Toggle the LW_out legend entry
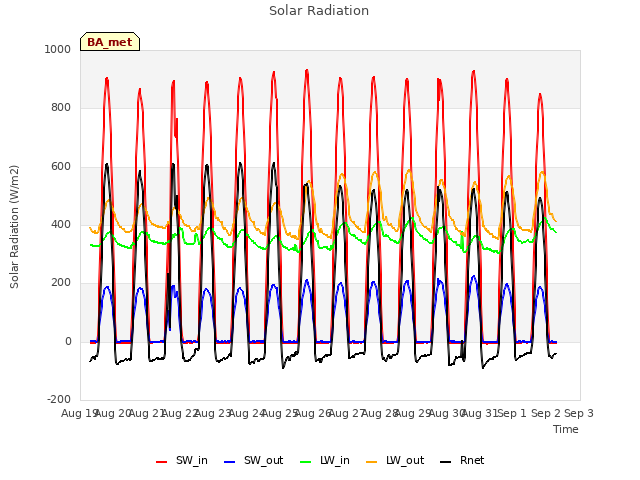 pos(395,460)
